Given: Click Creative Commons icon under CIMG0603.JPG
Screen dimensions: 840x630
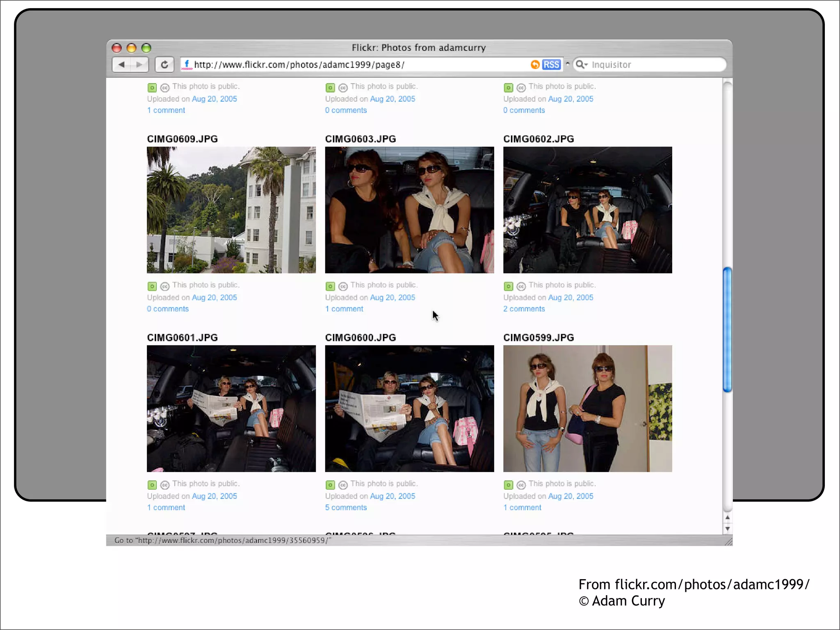Looking at the screenshot, I should pos(343,286).
